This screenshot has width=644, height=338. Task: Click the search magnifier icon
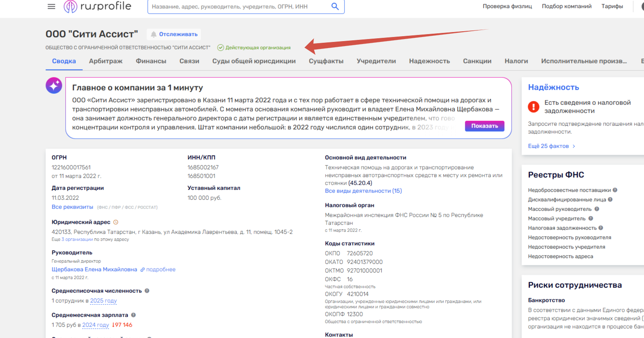[x=335, y=7]
